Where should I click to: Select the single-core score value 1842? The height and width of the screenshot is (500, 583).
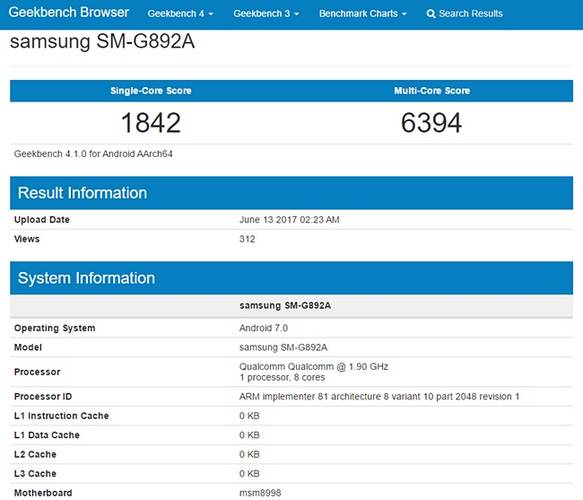[151, 123]
